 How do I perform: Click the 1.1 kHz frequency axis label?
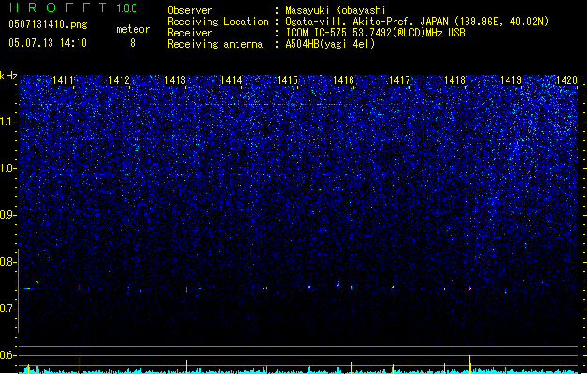(x=8, y=122)
